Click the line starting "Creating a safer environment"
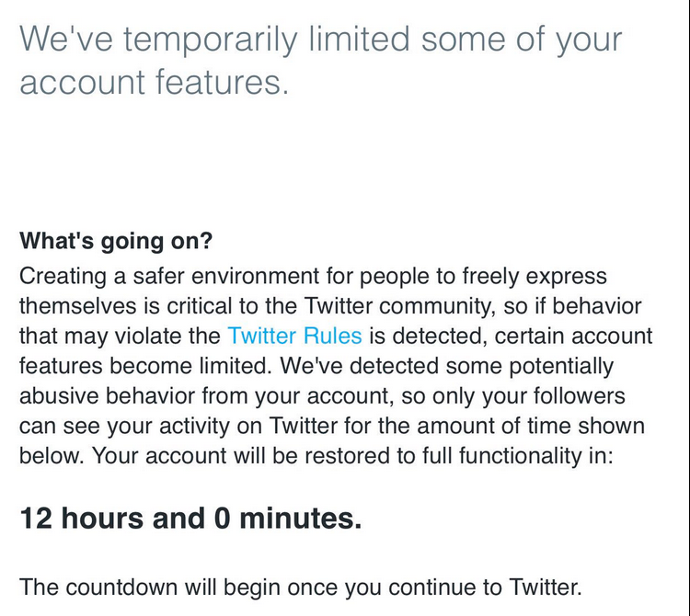690x616 pixels. [313, 275]
